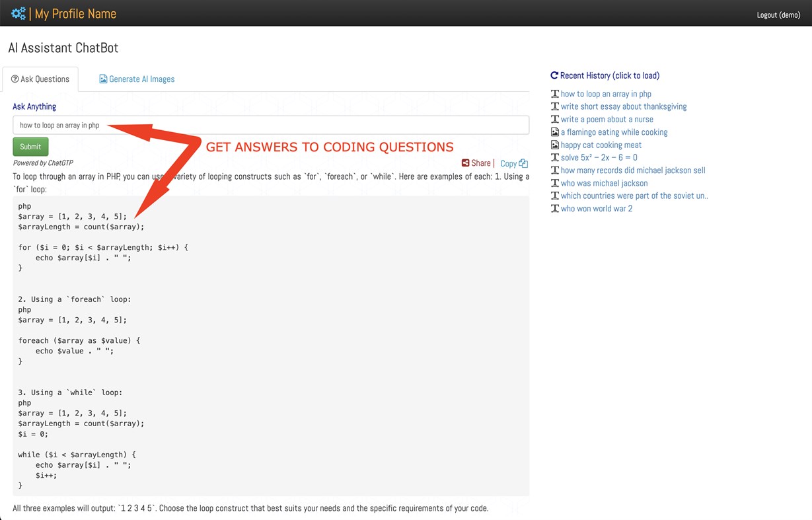Load history item 'how to loop an array in php'
The width and height of the screenshot is (812, 520).
pos(606,94)
